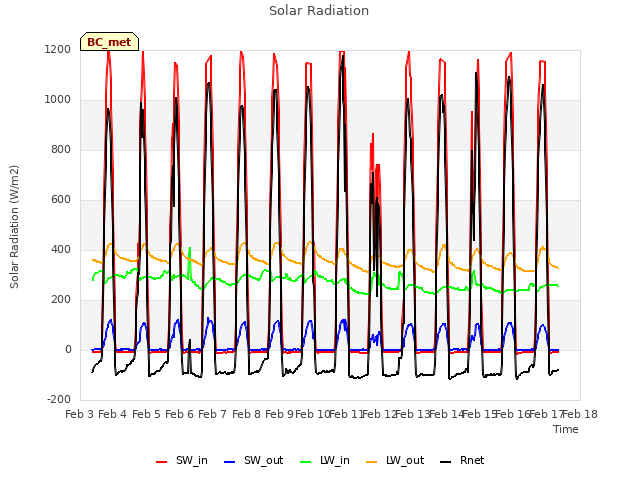Click the Feb 12 x-axis label
Viewport: 640px width, 480px height.
tap(380, 414)
